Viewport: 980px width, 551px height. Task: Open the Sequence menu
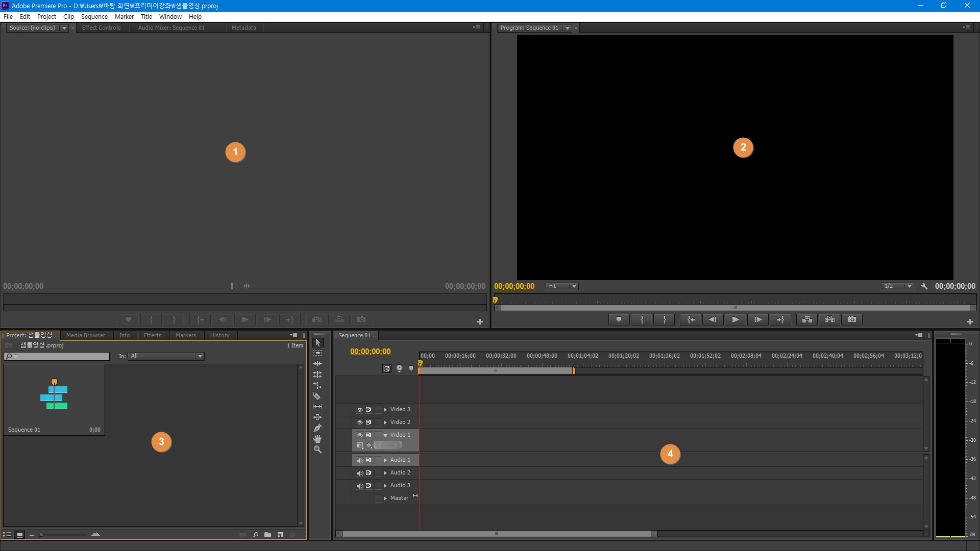(x=94, y=16)
